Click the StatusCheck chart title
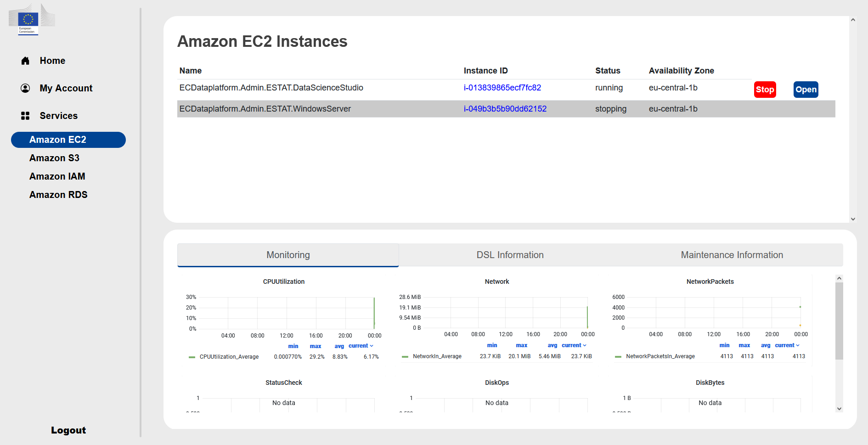Viewport: 868px width, 445px height. click(x=283, y=383)
